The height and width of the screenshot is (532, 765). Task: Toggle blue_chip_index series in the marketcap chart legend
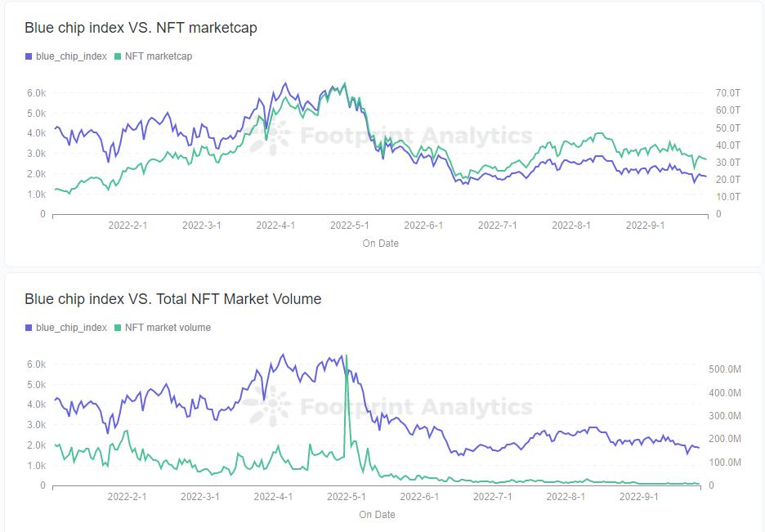71,56
